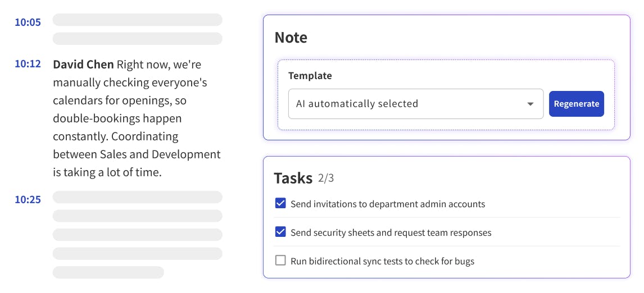
Task: Click the Tasks section heading
Action: [293, 178]
